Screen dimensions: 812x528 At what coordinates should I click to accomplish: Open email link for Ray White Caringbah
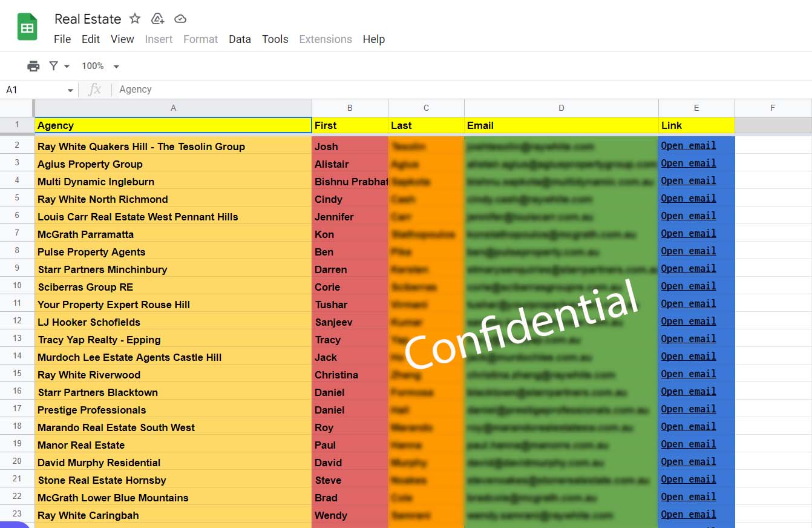tap(689, 514)
